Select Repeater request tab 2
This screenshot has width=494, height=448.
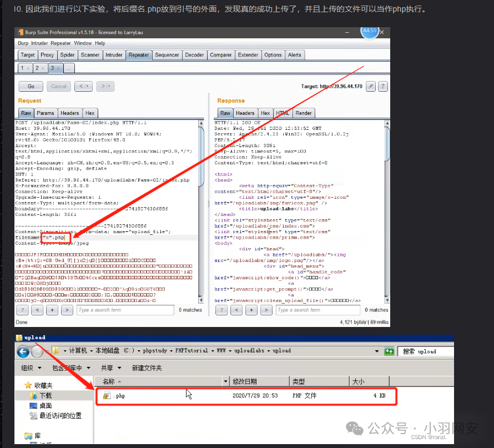coord(40,68)
